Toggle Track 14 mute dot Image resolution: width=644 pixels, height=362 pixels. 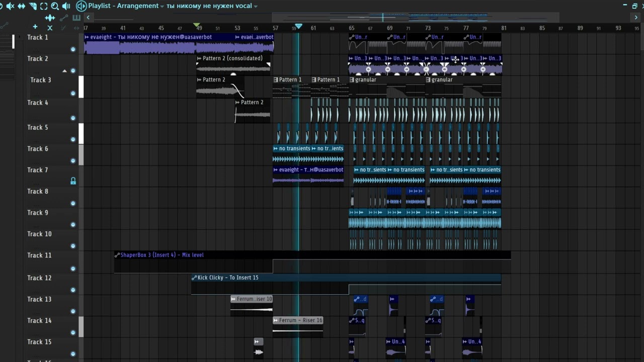click(x=73, y=333)
